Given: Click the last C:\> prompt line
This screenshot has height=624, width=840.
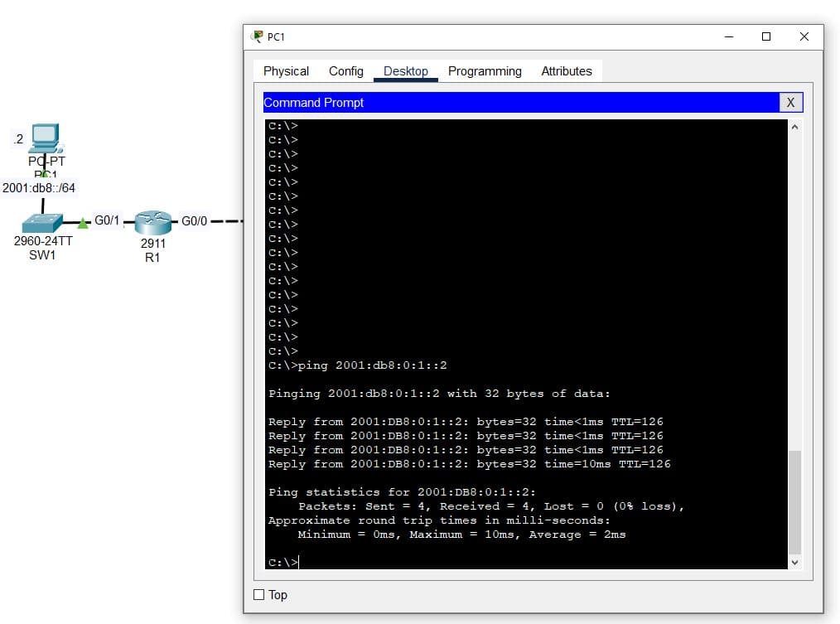Looking at the screenshot, I should [x=282, y=563].
